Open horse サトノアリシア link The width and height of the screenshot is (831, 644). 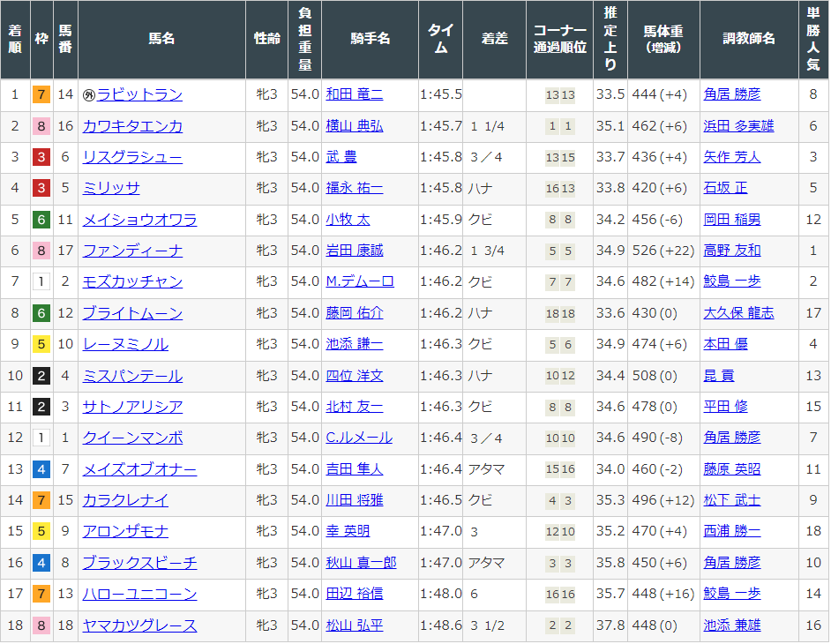pyautogui.click(x=132, y=407)
